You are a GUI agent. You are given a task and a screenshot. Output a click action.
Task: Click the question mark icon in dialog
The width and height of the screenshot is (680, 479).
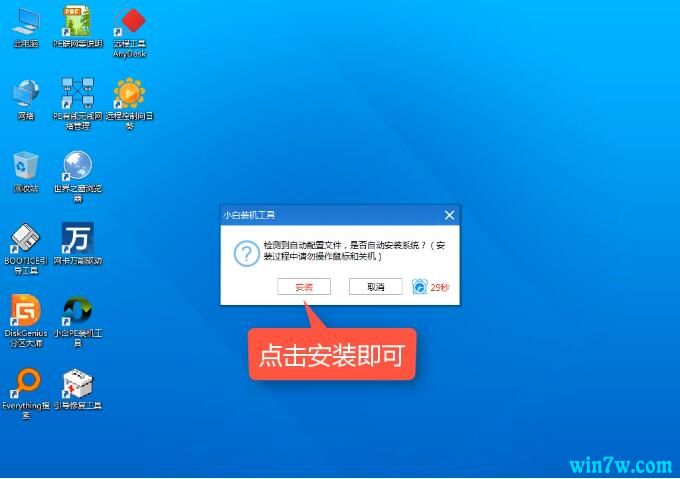point(247,253)
